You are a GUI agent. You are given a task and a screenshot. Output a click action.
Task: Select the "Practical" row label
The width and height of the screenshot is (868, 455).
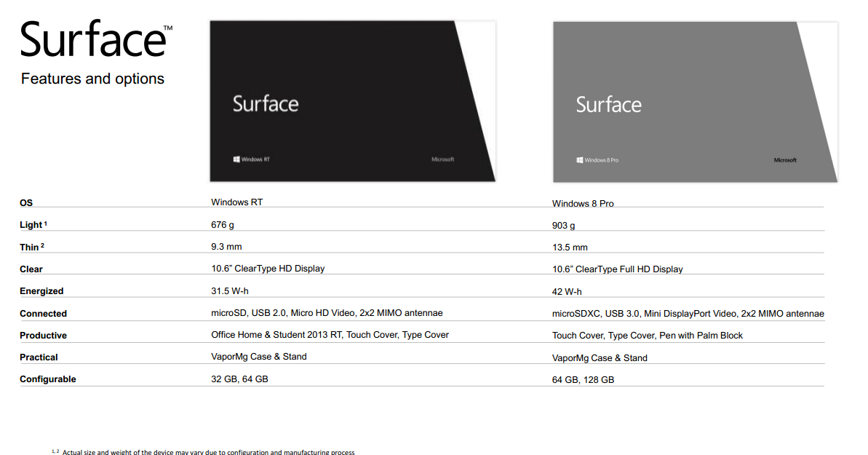39,357
